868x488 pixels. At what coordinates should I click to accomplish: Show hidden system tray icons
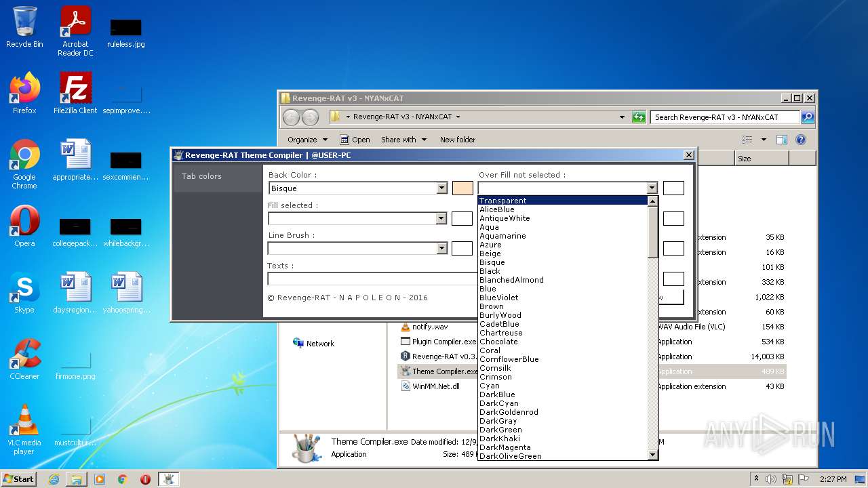pyautogui.click(x=756, y=479)
